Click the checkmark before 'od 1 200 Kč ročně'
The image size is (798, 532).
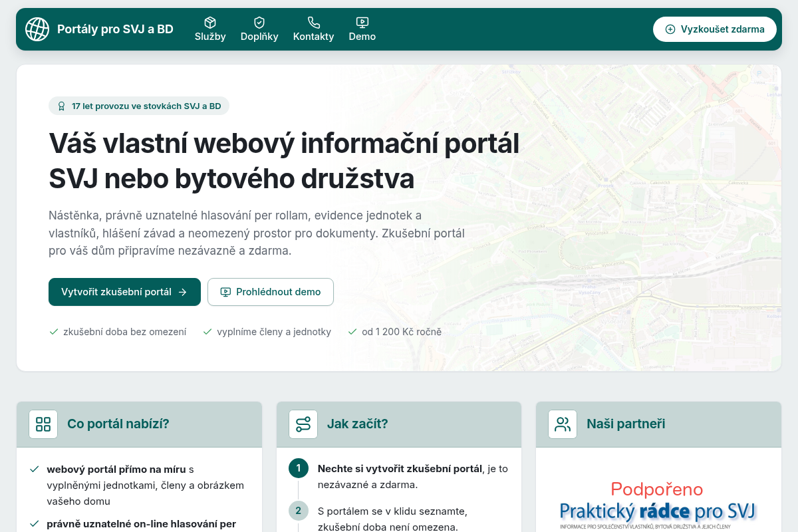click(x=352, y=332)
